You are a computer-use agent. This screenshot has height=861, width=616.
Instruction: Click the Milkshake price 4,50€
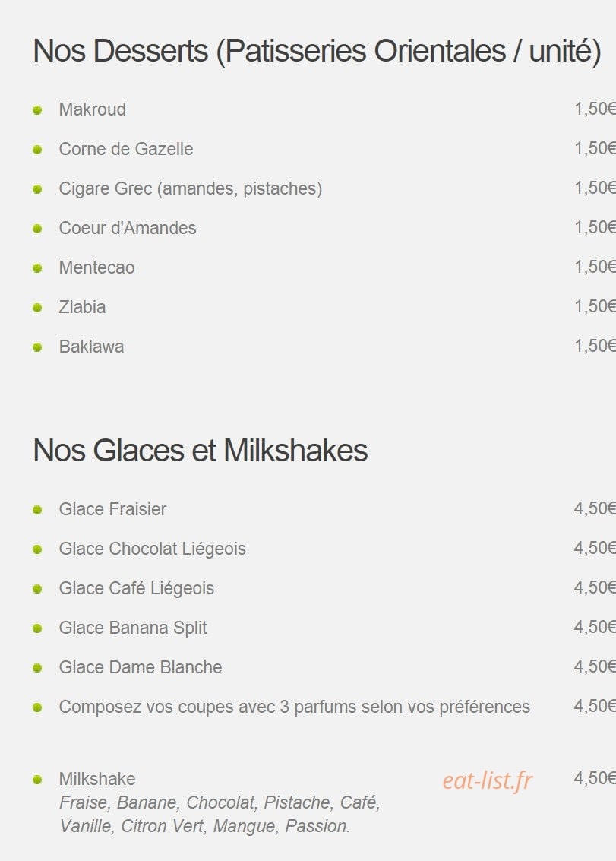tap(595, 778)
